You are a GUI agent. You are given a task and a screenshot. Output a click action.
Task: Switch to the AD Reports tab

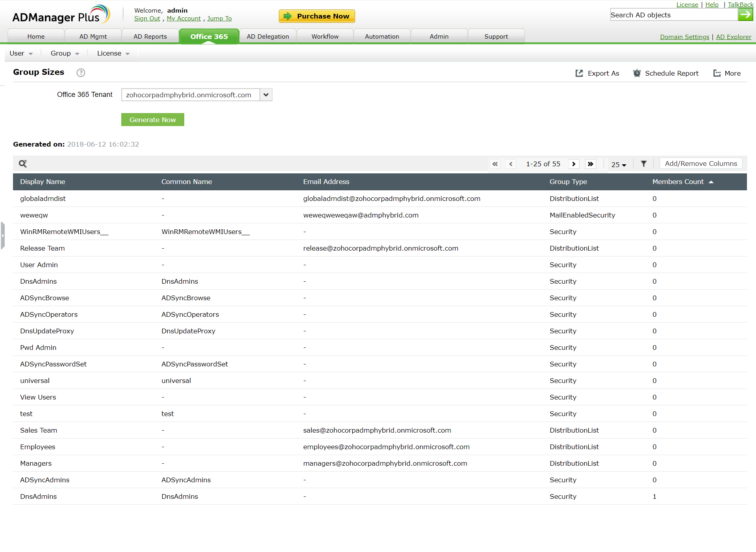coord(150,36)
